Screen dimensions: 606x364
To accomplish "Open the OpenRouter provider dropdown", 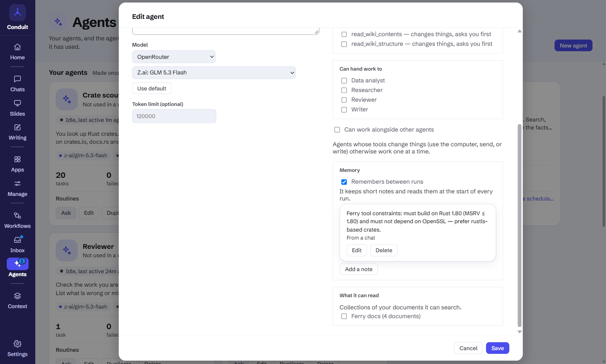I will coord(174,57).
